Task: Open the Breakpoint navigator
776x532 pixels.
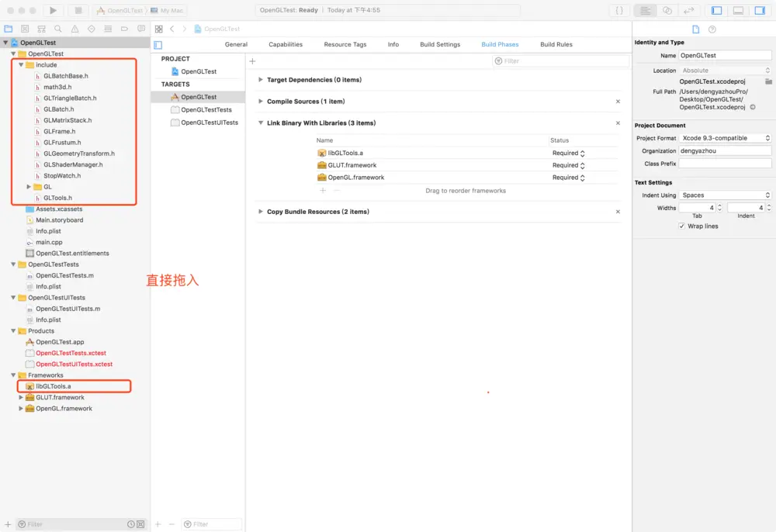Action: (x=124, y=29)
